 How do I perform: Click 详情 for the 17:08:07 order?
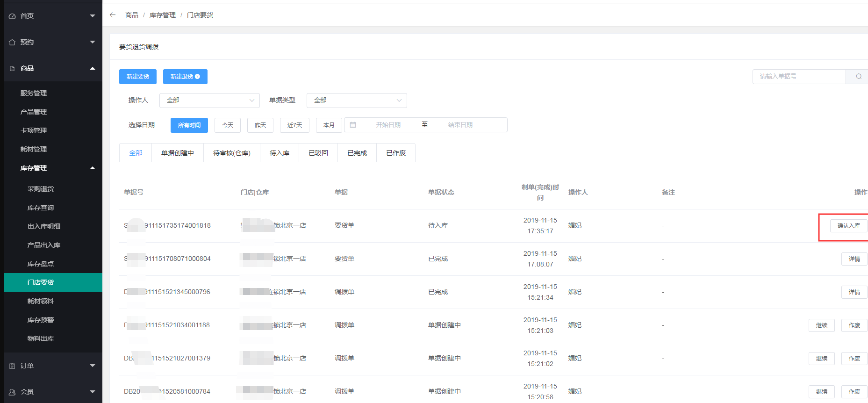854,259
